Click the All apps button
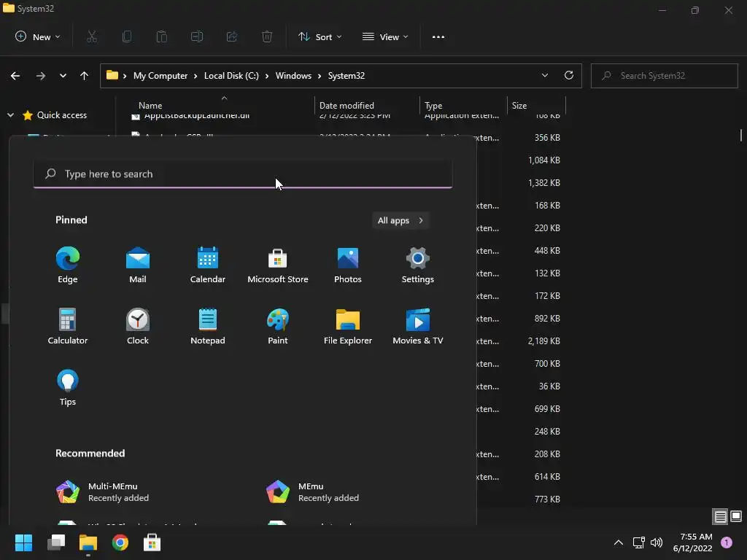The width and height of the screenshot is (747, 560). click(400, 220)
